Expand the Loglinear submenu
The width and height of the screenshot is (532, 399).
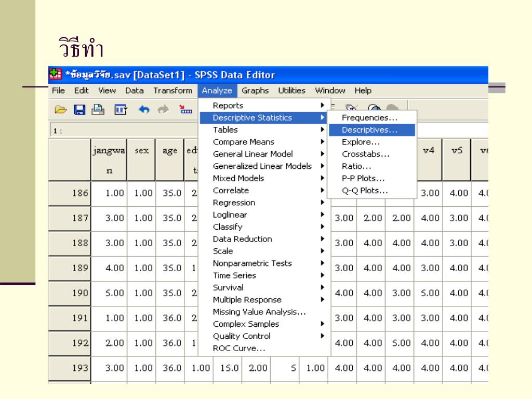263,215
